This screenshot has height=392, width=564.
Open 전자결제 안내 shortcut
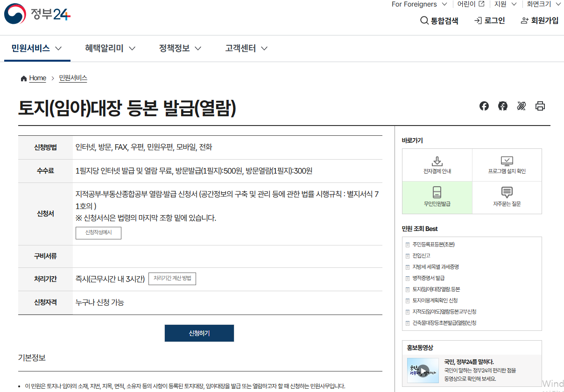tap(437, 164)
